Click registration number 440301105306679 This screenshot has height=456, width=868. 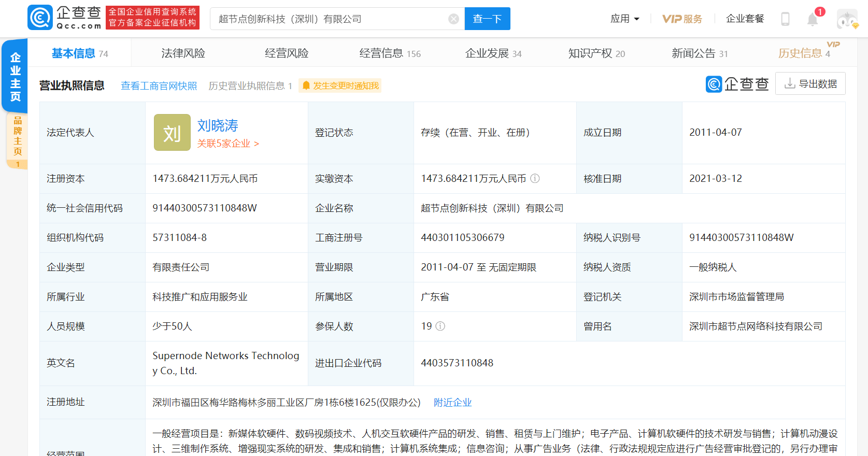tap(463, 237)
